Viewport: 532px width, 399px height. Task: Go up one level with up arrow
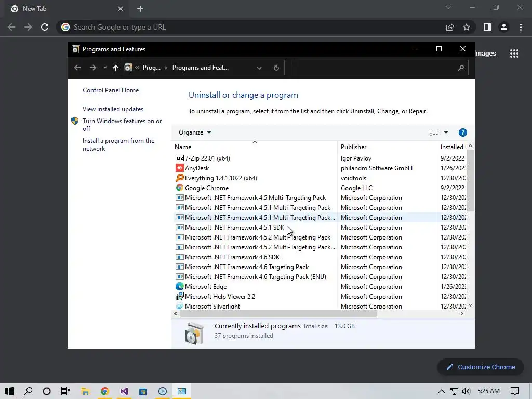coord(116,68)
